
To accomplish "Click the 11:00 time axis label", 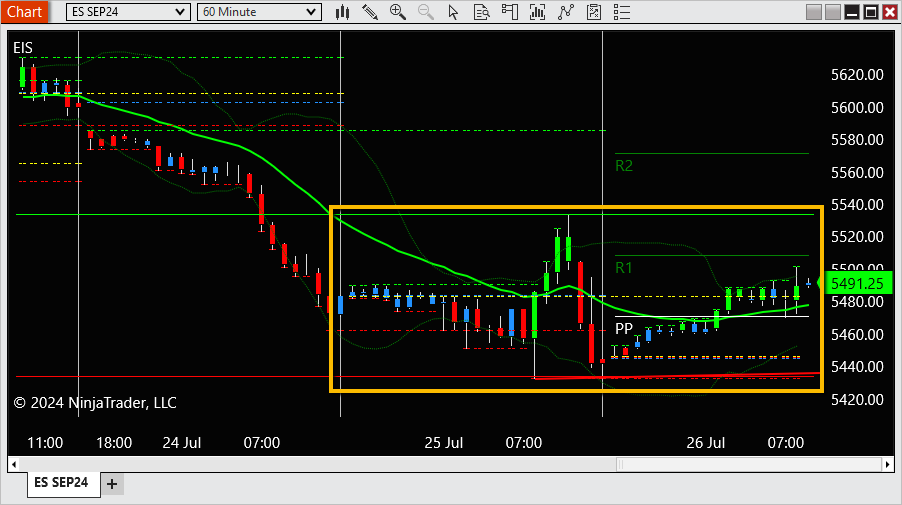I will [x=45, y=443].
